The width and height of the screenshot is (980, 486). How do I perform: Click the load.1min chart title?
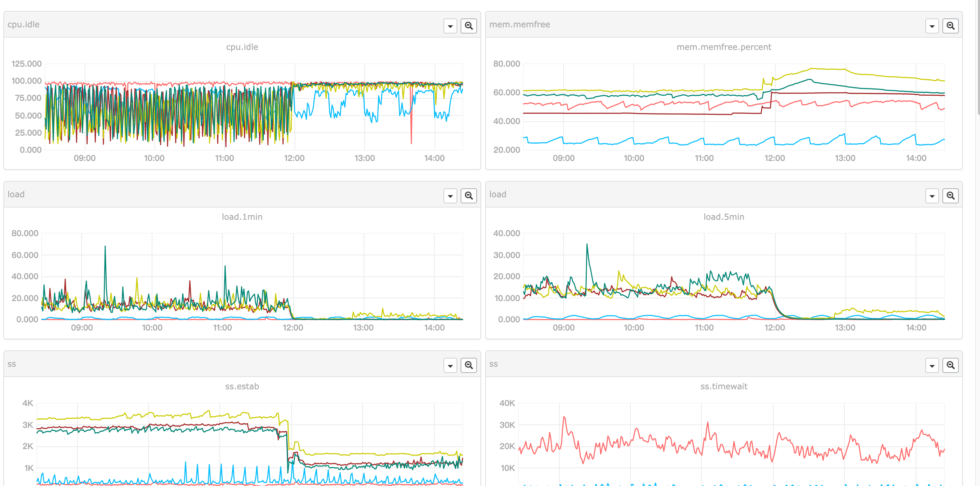tap(242, 217)
